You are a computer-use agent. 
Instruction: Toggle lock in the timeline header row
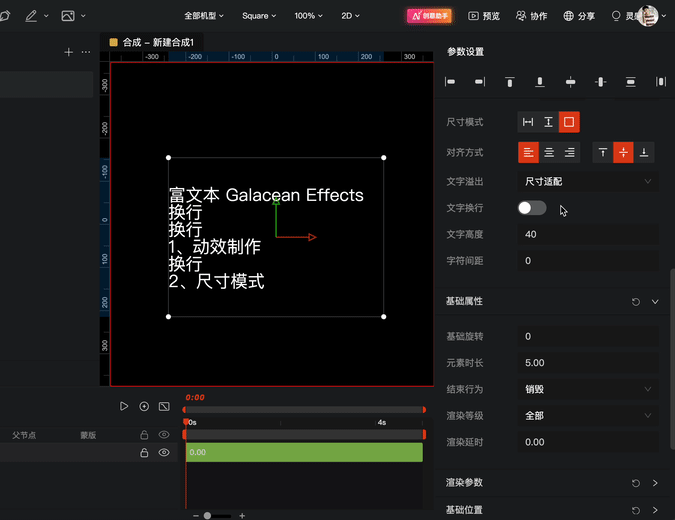(144, 435)
